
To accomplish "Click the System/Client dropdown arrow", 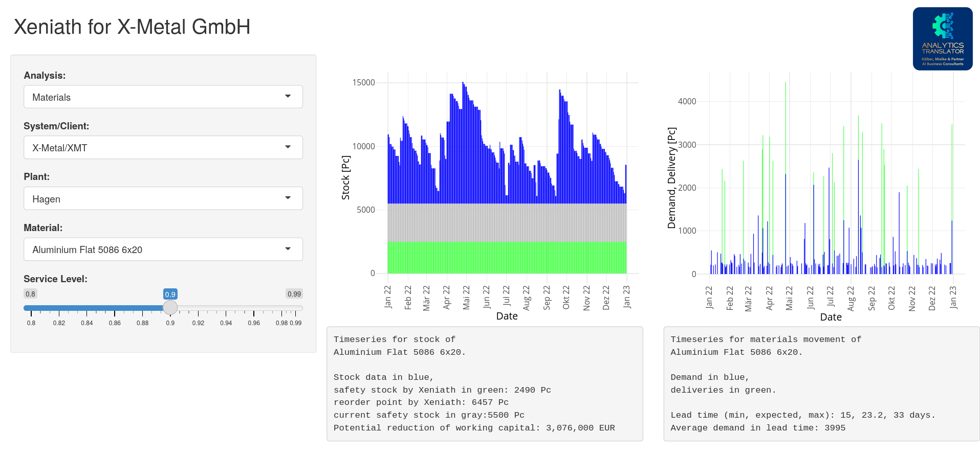I will (288, 147).
